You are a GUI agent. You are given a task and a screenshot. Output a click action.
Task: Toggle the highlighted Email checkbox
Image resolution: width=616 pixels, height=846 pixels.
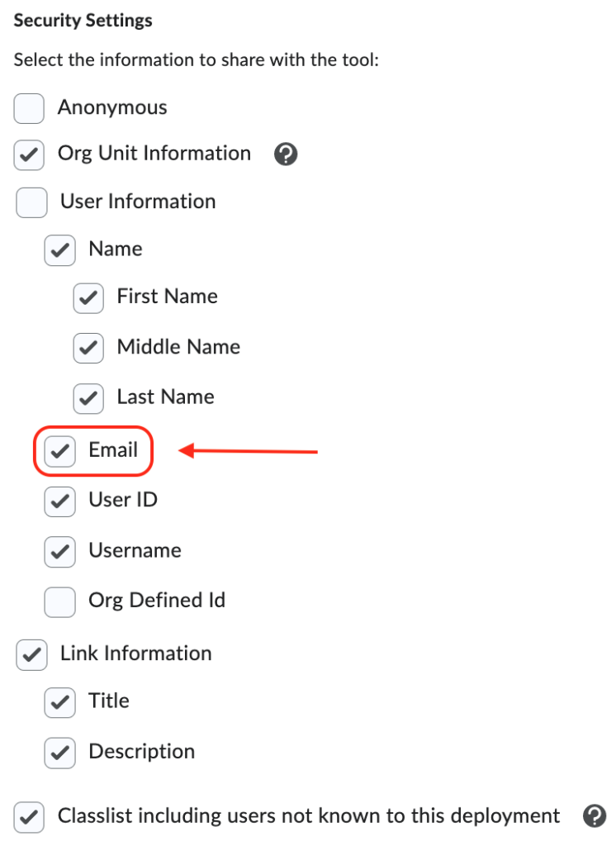60,451
